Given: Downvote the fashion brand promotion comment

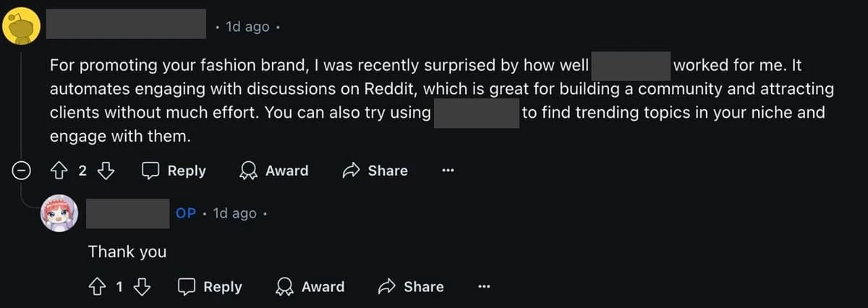Looking at the screenshot, I should 106,171.
